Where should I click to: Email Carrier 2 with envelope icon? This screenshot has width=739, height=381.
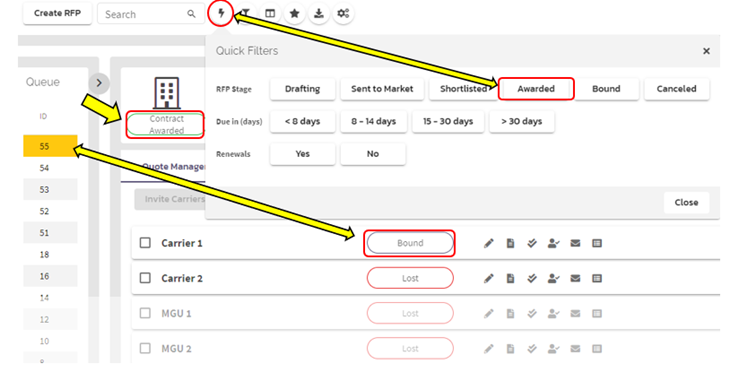click(575, 279)
